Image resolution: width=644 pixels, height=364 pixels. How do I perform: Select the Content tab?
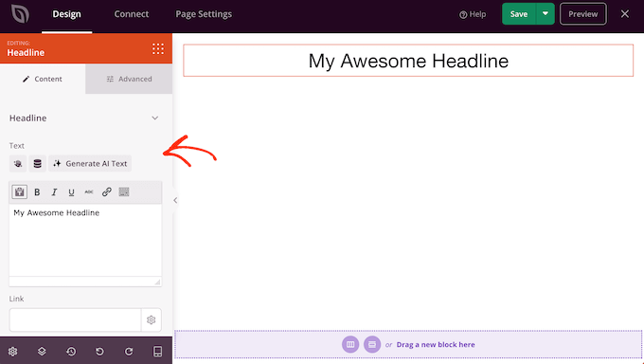tap(43, 79)
